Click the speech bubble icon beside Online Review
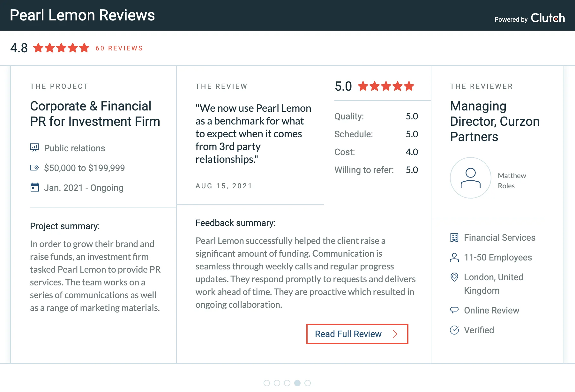 [x=454, y=310]
